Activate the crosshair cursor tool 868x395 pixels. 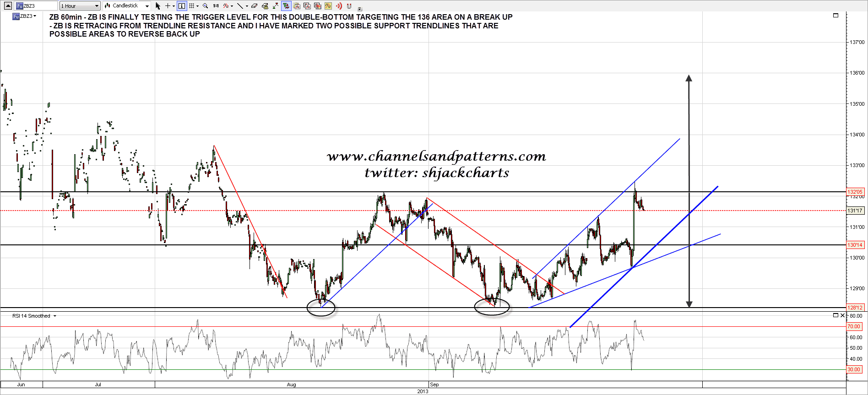tap(168, 6)
